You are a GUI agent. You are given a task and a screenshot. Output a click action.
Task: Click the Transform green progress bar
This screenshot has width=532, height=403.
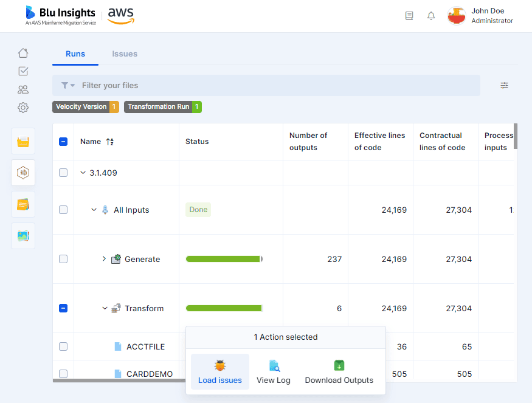tap(224, 308)
